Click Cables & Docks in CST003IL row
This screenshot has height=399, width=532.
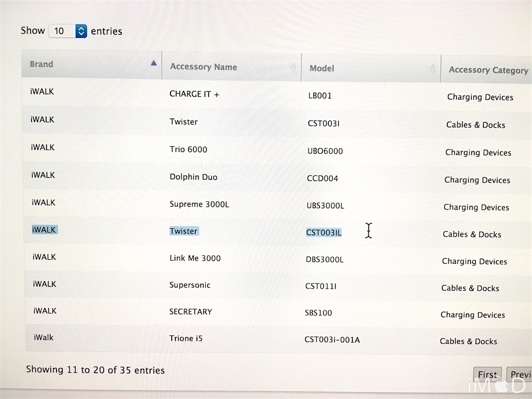(x=472, y=234)
